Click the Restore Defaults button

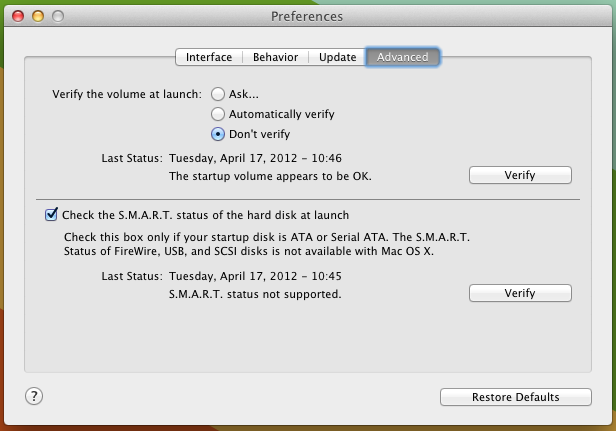coord(516,397)
